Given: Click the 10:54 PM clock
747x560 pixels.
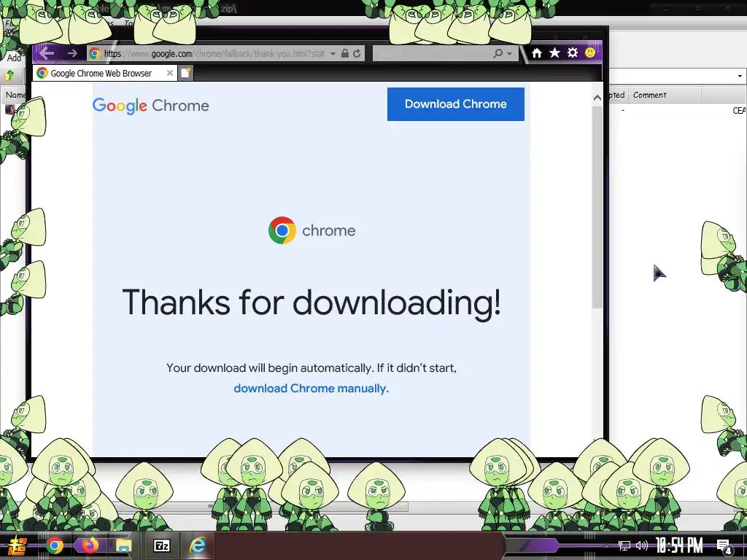Looking at the screenshot, I should pos(679,545).
